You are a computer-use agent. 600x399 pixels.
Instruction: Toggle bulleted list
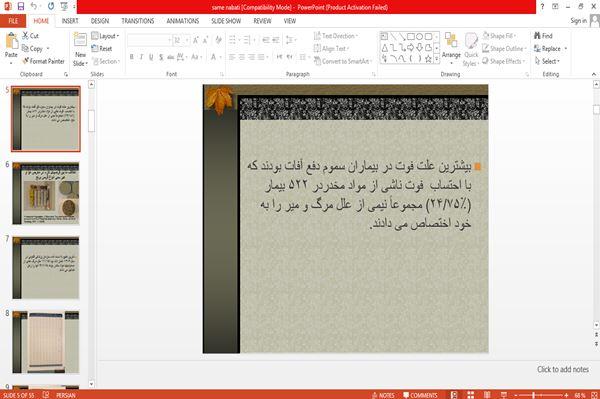click(x=232, y=40)
